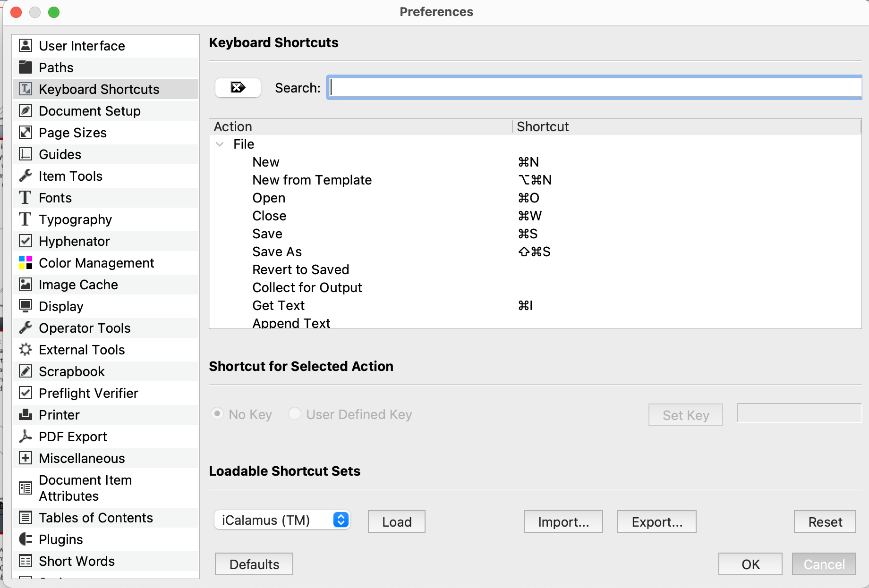Screen dimensions: 869x588
Task: Select the No Key radio button
Action: point(217,414)
